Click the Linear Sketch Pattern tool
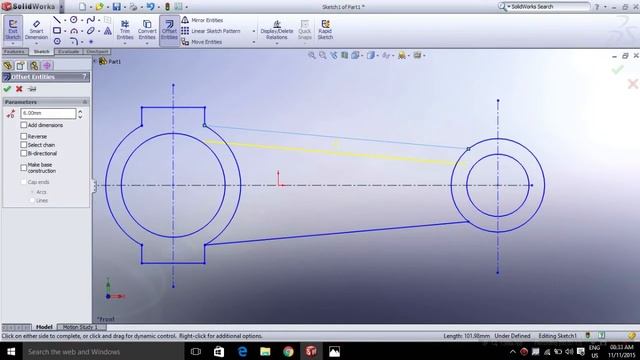This screenshot has height=360, width=640. (x=211, y=31)
